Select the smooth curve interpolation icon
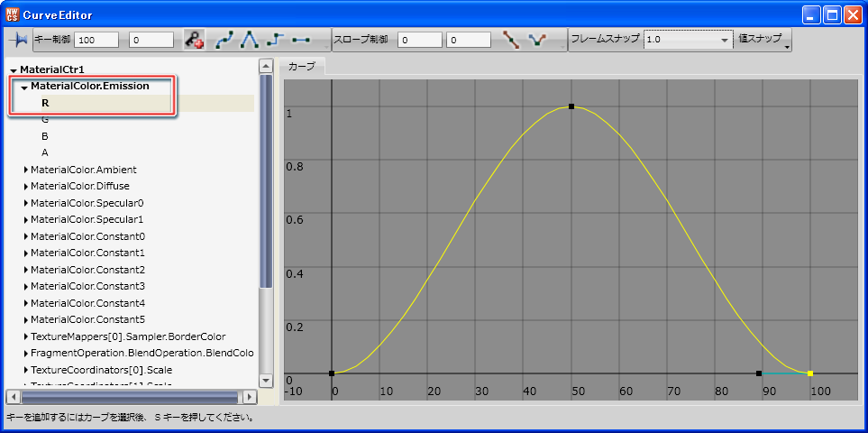 [224, 40]
